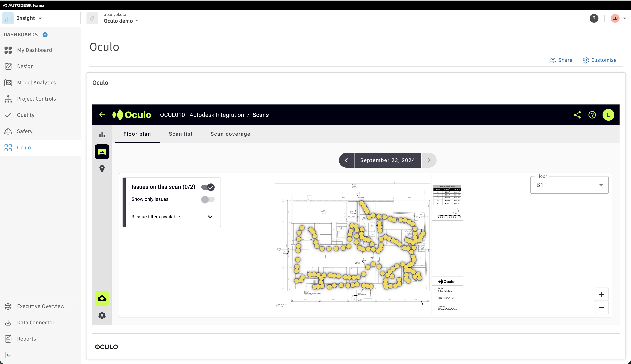Go to next scan date

(429, 160)
